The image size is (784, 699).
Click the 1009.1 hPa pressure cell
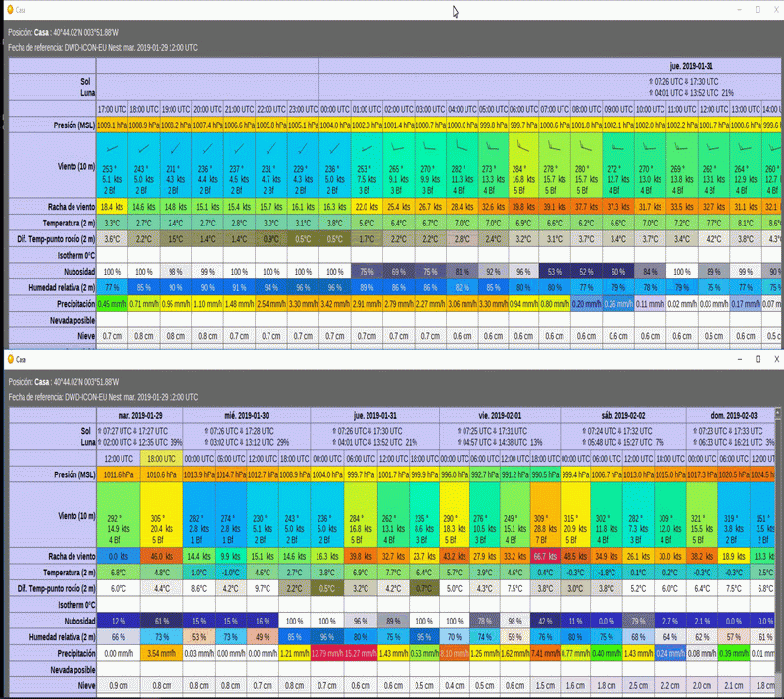click(112, 125)
